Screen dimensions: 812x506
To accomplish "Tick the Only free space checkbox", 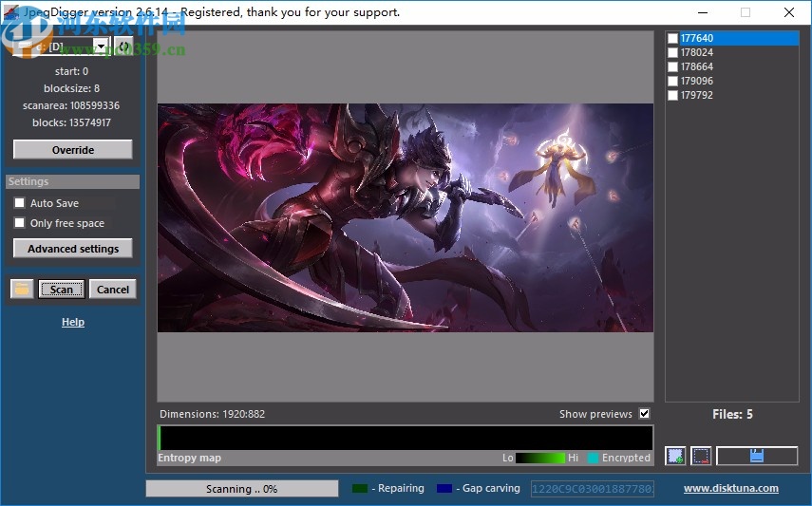I will pyautogui.click(x=19, y=223).
